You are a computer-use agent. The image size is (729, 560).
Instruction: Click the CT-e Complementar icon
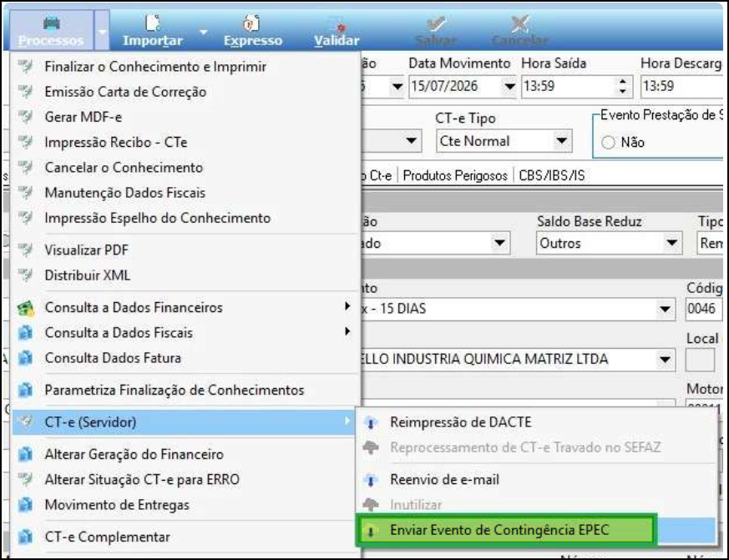(x=26, y=537)
